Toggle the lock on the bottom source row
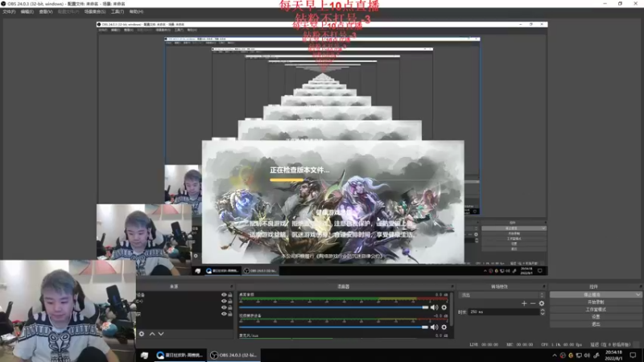The width and height of the screenshot is (644, 362). click(x=230, y=314)
